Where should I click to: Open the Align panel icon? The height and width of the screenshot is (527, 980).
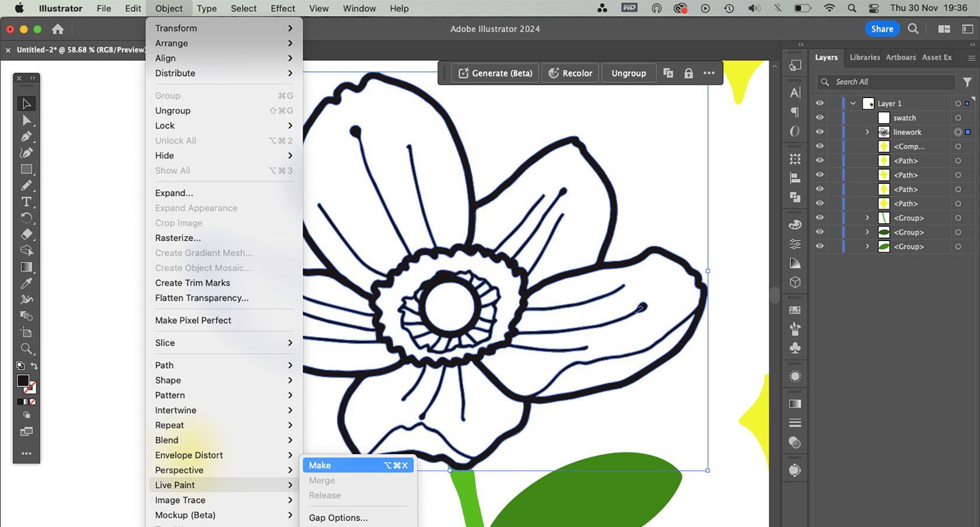coord(794,178)
